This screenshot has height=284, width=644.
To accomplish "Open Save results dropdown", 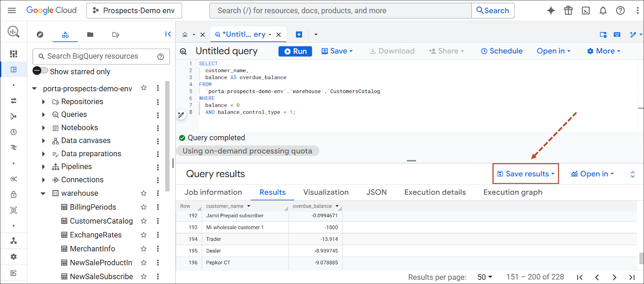I will click(x=526, y=174).
